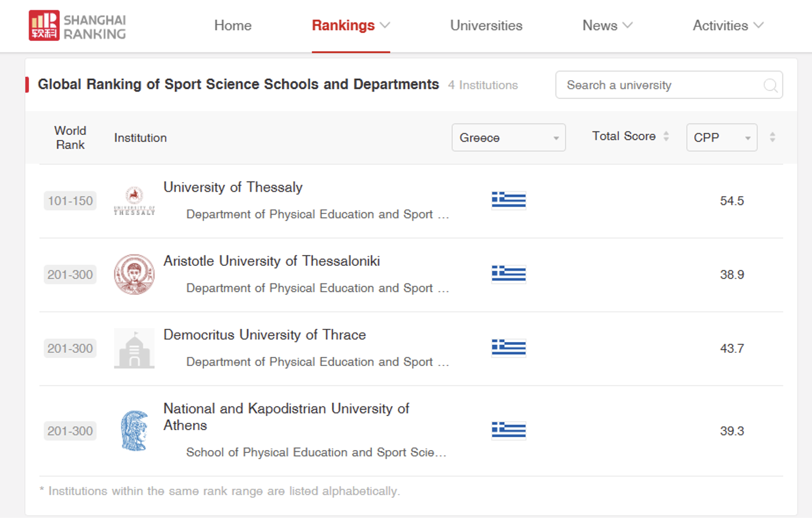Expand the Rankings menu

pyautogui.click(x=351, y=26)
